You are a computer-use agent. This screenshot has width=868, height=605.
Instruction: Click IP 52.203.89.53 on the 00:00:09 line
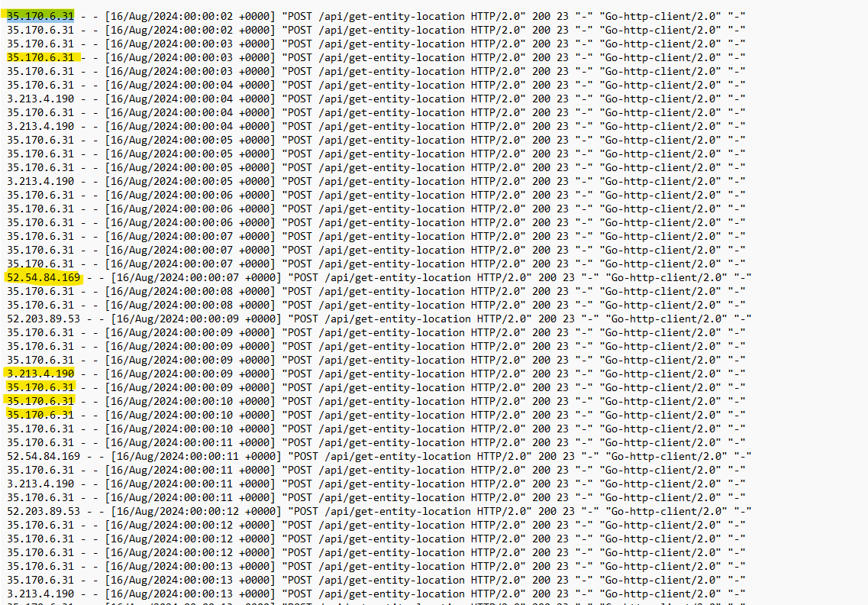point(44,319)
